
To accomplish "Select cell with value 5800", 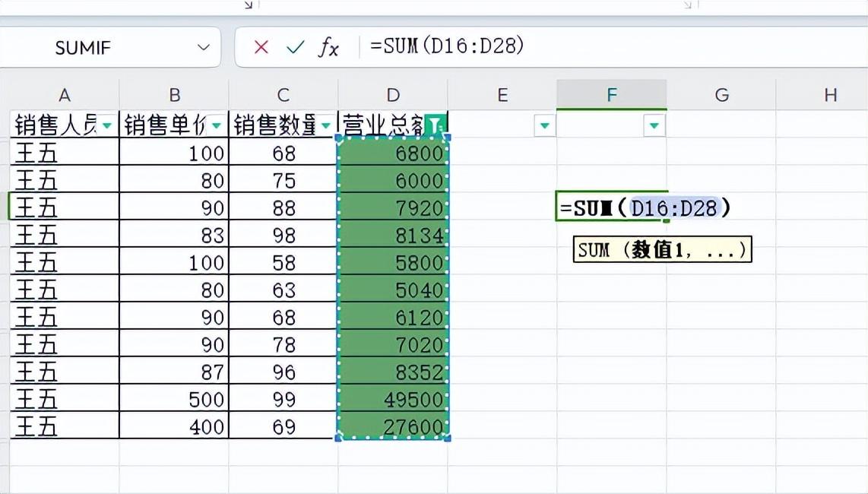I will [x=393, y=261].
